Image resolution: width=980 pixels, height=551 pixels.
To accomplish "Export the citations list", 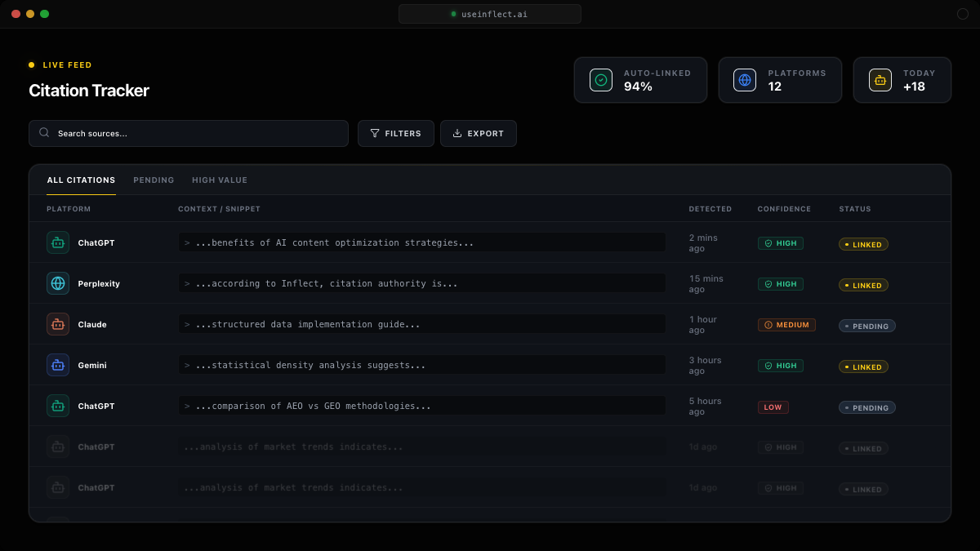I will [x=479, y=133].
